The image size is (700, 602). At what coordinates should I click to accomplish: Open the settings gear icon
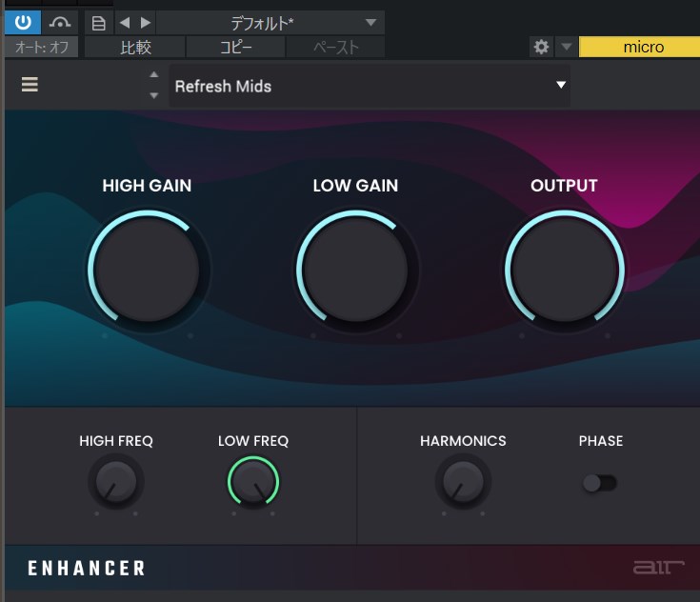541,47
